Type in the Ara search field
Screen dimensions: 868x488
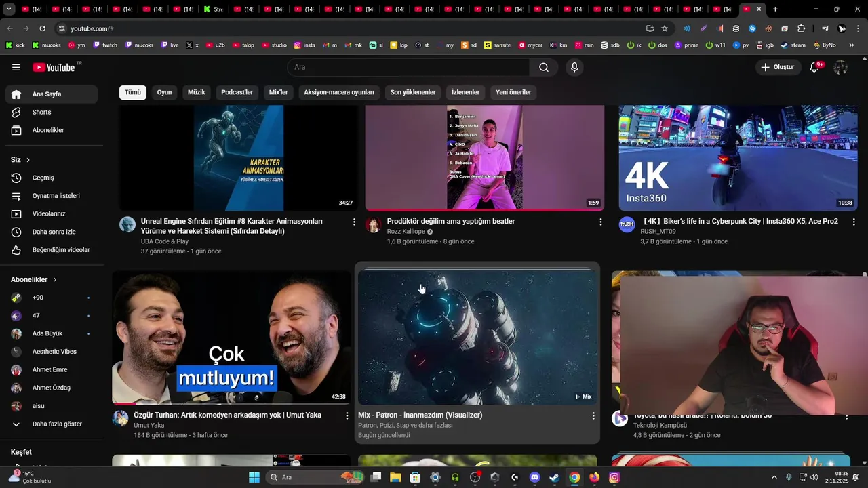(408, 67)
